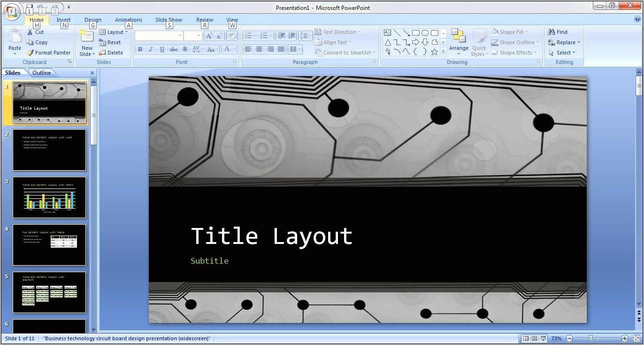This screenshot has height=345, width=644.
Task: Select the Text Box shape in gallery
Action: 388,33
